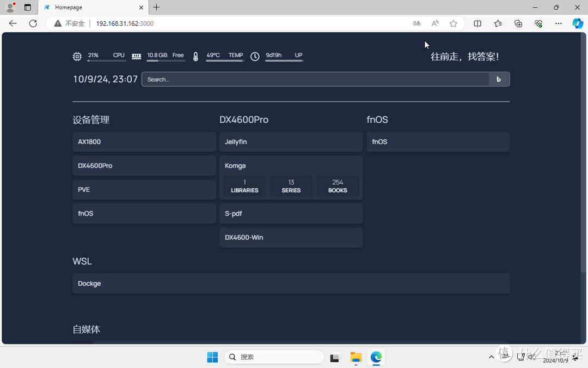Click the 254 BOOKS stat on Komga
The width and height of the screenshot is (588, 368).
pos(338,186)
